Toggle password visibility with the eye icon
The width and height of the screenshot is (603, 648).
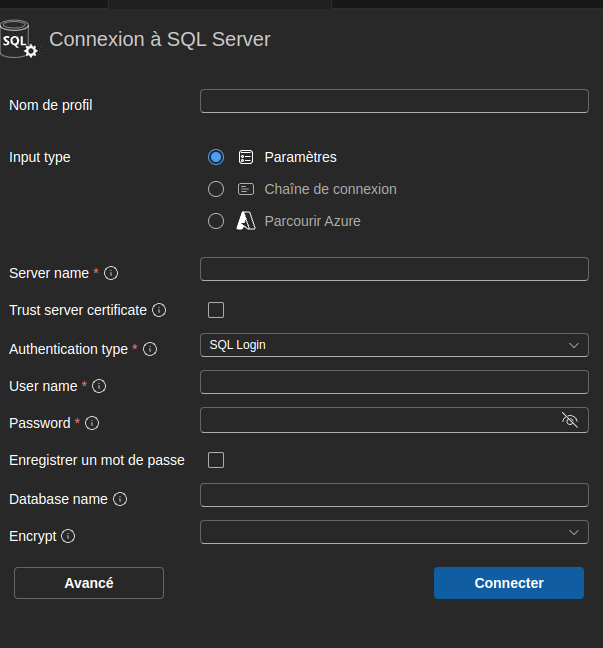coord(570,420)
